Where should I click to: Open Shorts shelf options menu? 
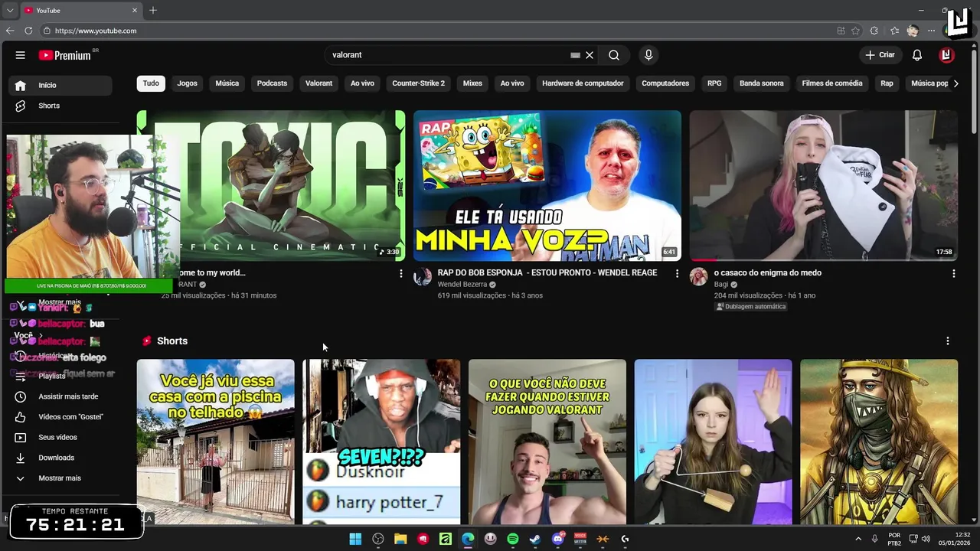(x=948, y=341)
